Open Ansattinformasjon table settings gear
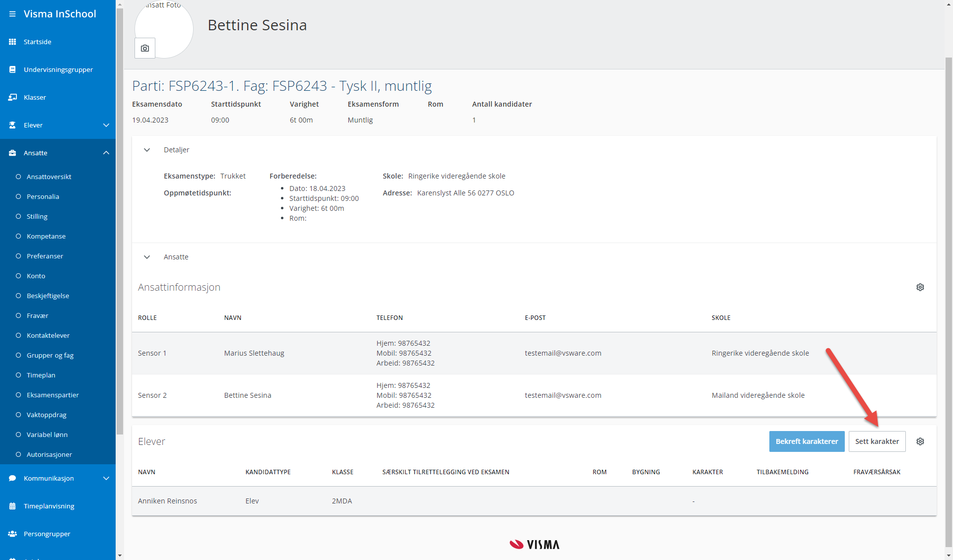This screenshot has width=953, height=560. (920, 287)
